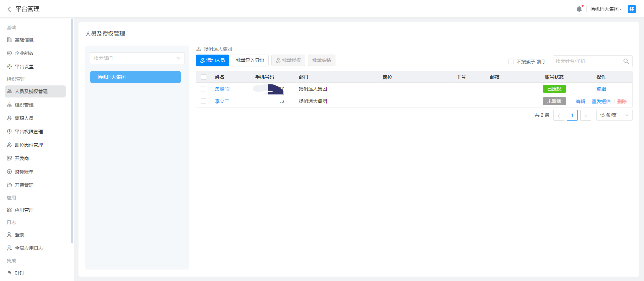Select 扬帆远大集团 in department tree
The width and height of the screenshot is (644, 281).
coord(136,77)
